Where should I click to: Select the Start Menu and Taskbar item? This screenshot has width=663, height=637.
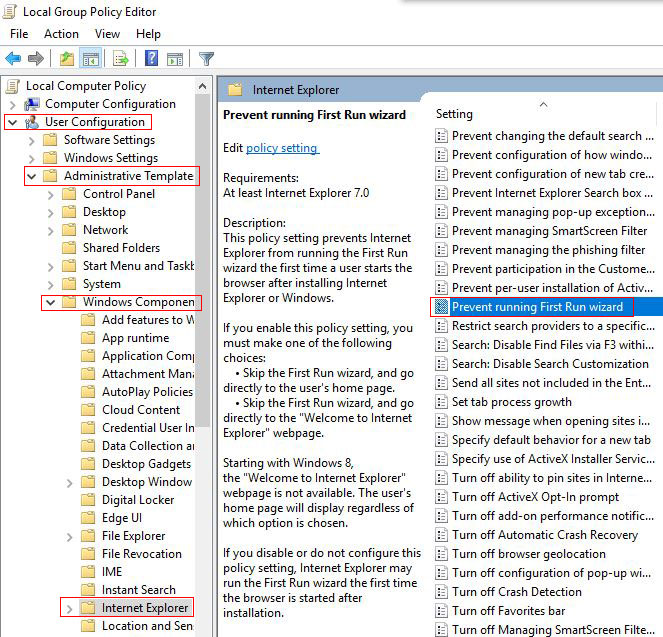click(x=138, y=265)
